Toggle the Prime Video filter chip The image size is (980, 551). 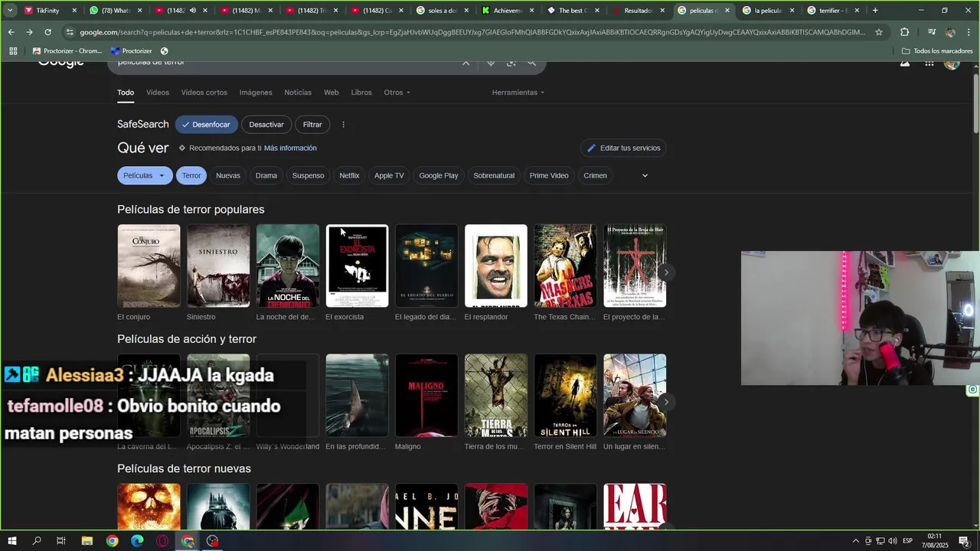pyautogui.click(x=549, y=175)
